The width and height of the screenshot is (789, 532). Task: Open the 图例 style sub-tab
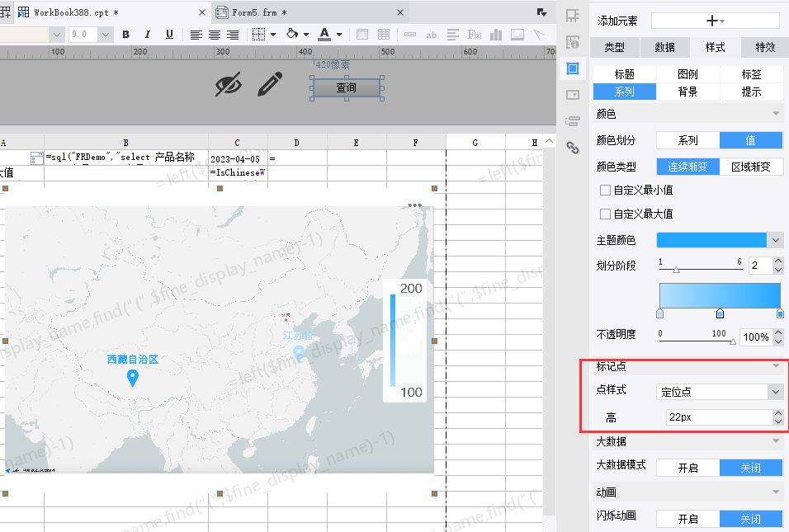pos(687,74)
